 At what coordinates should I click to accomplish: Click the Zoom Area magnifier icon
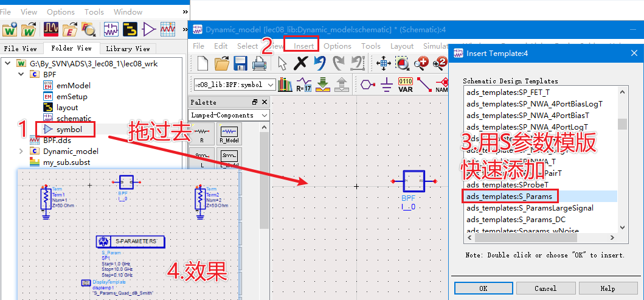click(x=403, y=63)
